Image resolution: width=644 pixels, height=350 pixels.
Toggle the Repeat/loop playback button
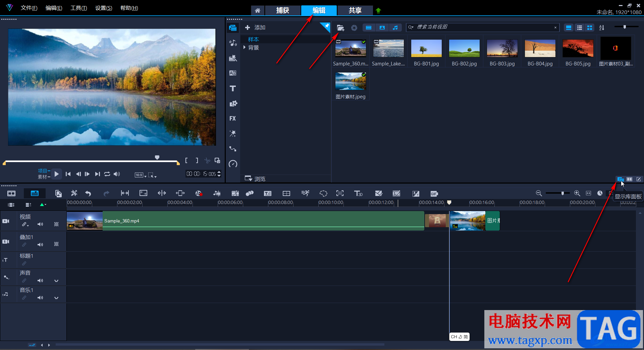107,174
